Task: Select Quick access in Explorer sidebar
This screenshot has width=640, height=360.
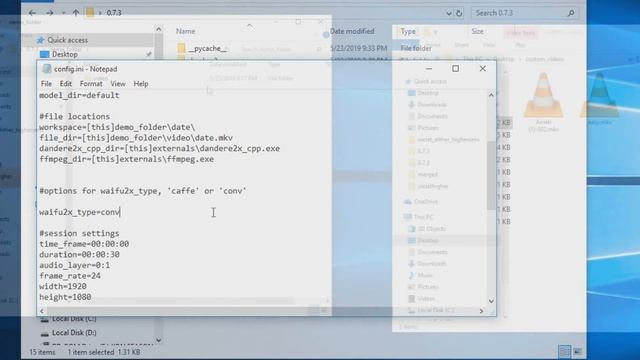Action: pos(67,40)
